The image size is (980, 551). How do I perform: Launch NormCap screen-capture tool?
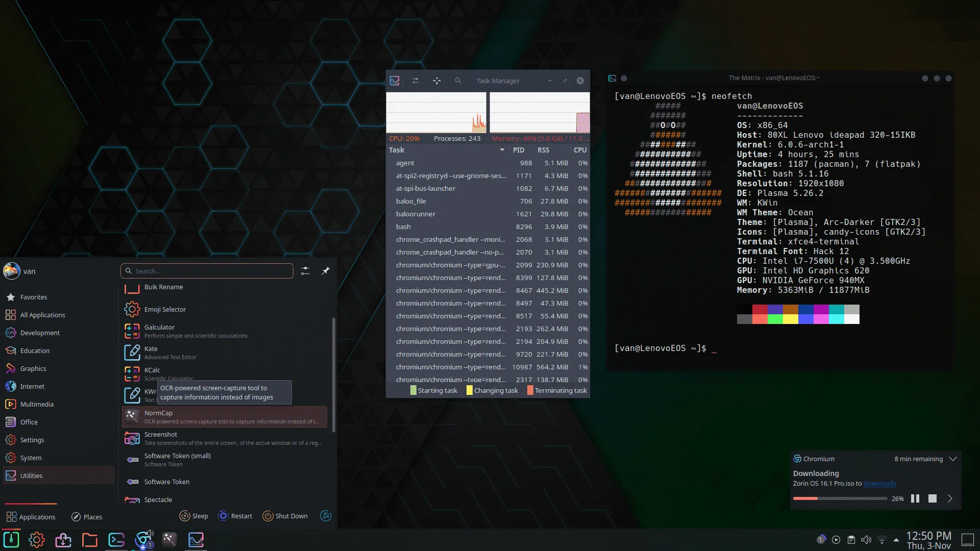(x=225, y=417)
